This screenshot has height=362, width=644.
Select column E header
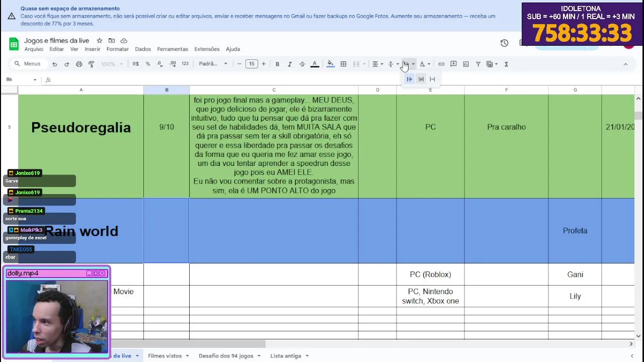pos(430,90)
